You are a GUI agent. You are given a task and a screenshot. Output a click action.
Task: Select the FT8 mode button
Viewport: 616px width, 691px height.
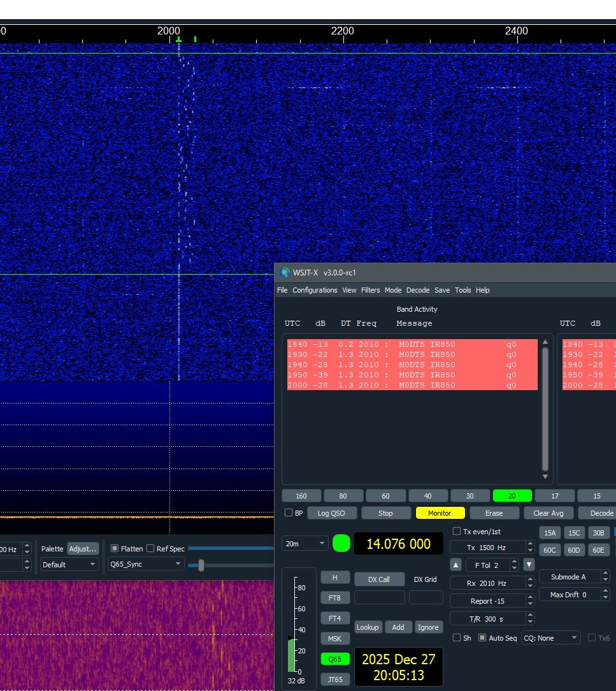335,598
